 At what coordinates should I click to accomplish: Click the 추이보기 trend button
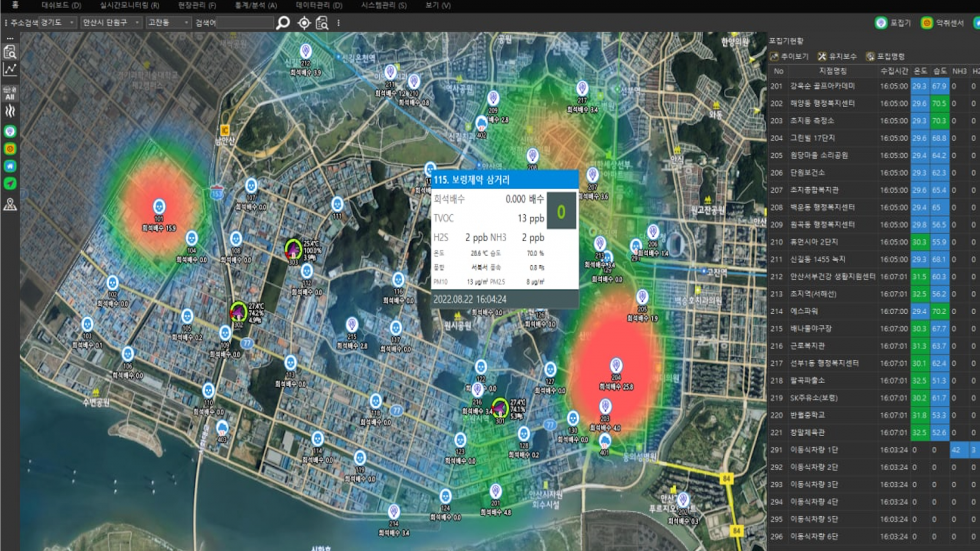789,56
